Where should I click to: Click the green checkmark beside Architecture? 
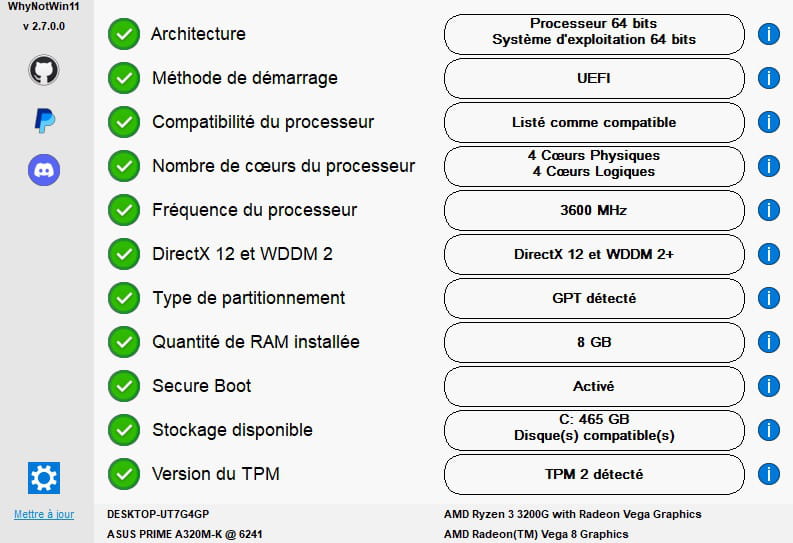(x=123, y=34)
